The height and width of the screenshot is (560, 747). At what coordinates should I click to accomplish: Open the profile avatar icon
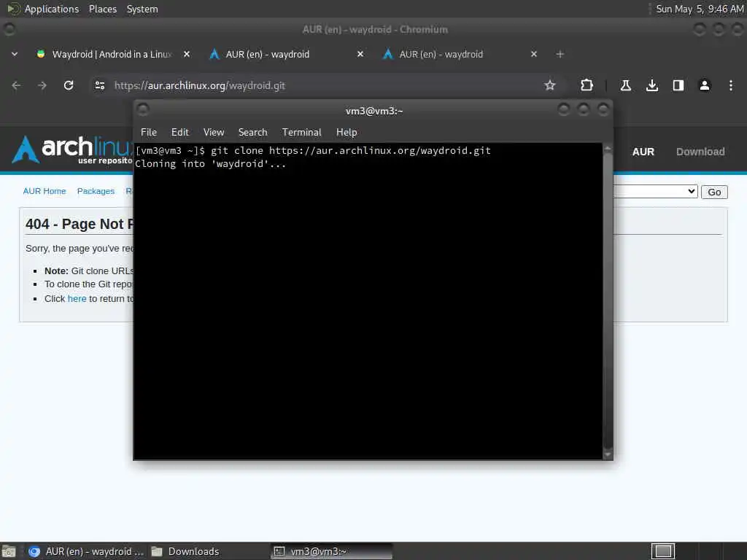pos(704,85)
